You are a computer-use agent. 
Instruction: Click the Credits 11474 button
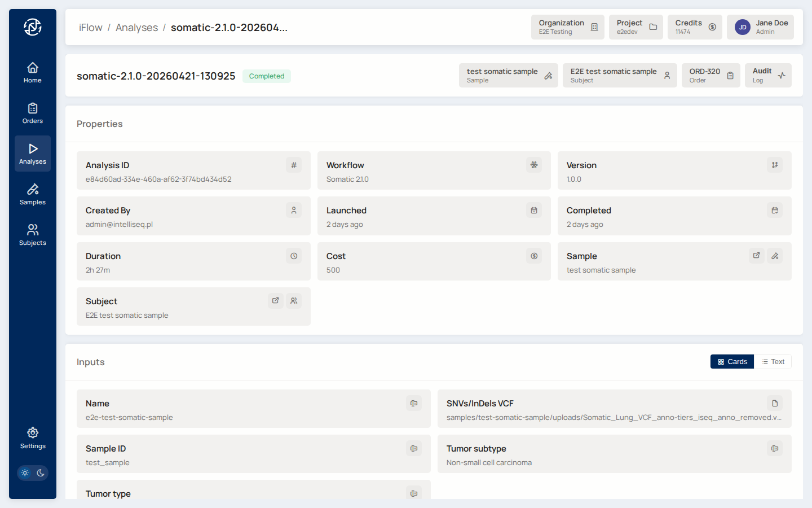pos(695,27)
